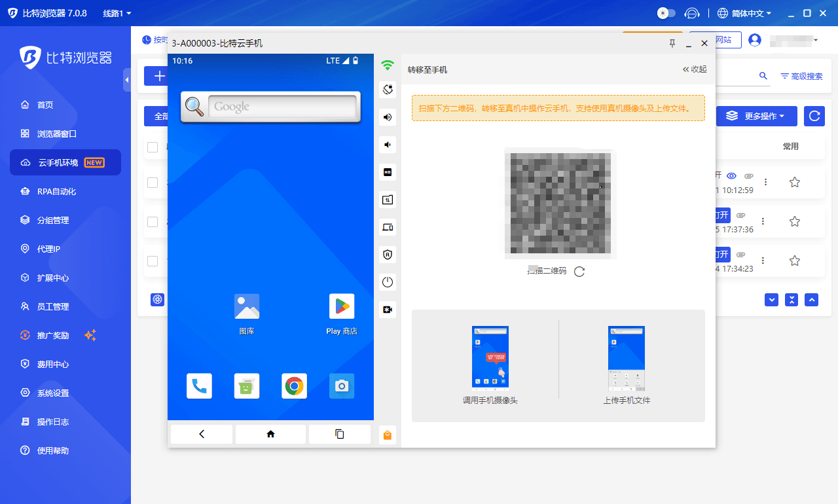Screen dimensions: 838x504
Task: Open the camera app on the phone screen
Action: (x=341, y=386)
